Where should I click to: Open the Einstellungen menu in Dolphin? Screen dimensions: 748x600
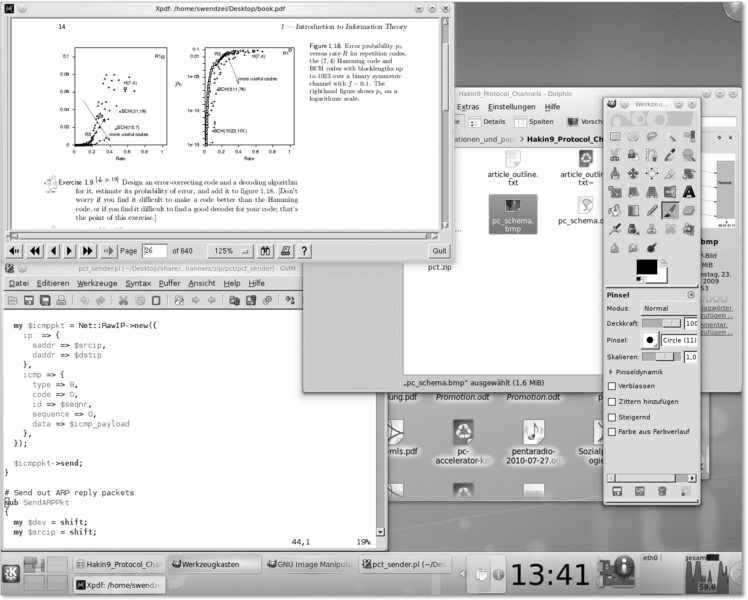[510, 107]
